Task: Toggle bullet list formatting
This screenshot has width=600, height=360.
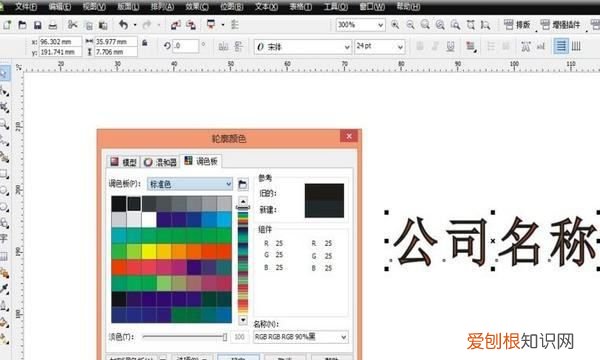Action: (x=491, y=47)
